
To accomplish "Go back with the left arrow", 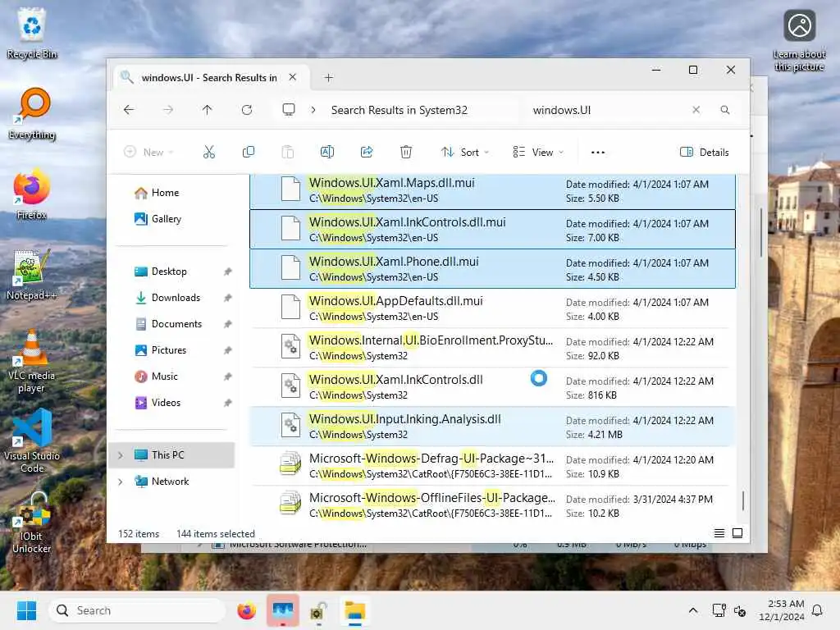I will point(129,110).
